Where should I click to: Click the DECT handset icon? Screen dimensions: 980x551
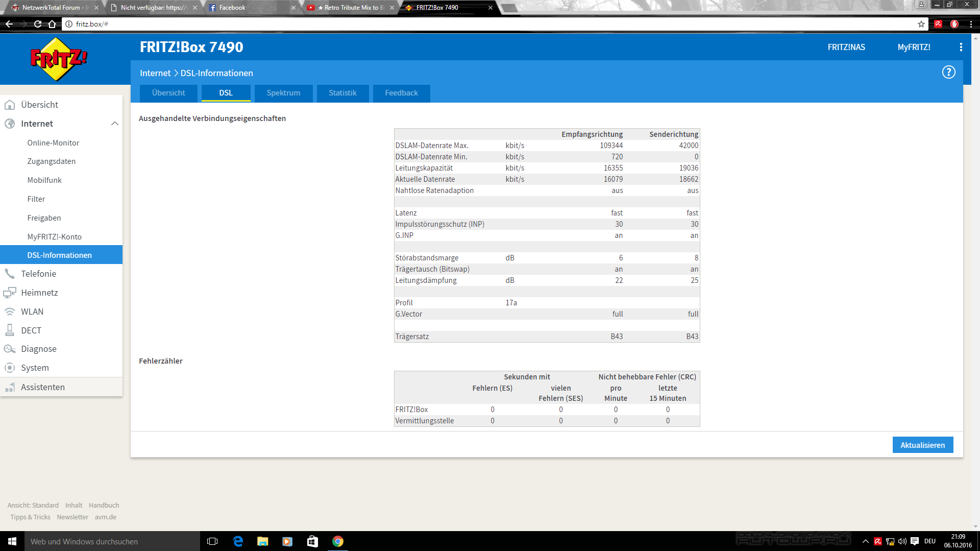[10, 330]
